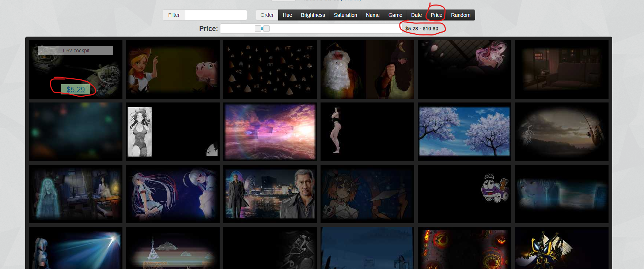
Task: Sort backgrounds by Name
Action: pos(373,15)
